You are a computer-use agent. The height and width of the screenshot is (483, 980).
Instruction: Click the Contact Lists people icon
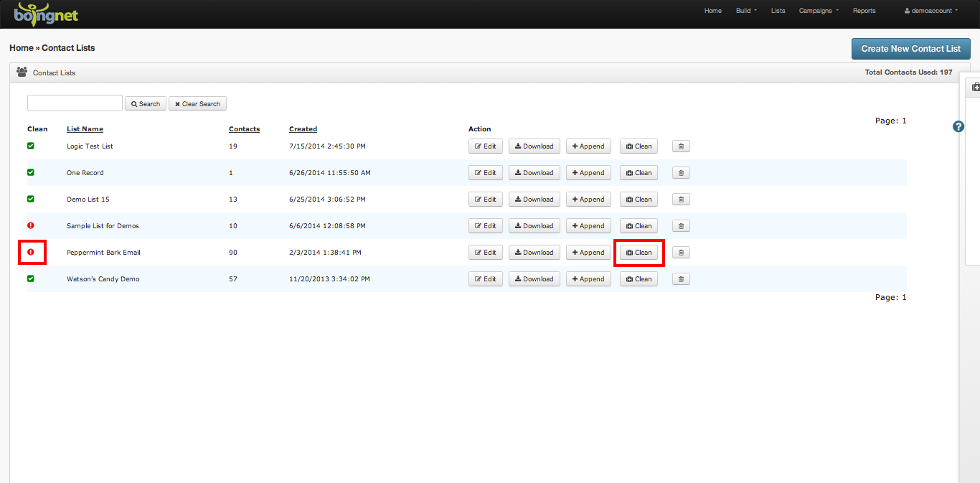[x=21, y=72]
